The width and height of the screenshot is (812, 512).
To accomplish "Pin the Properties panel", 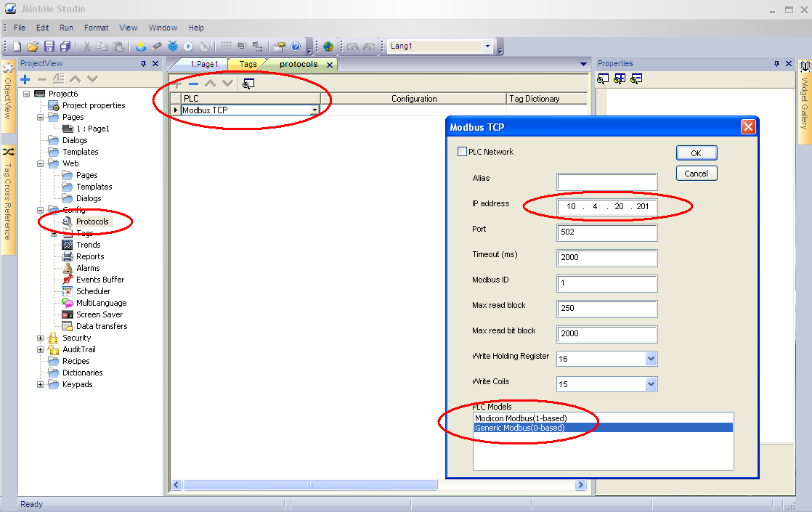I will [x=776, y=64].
